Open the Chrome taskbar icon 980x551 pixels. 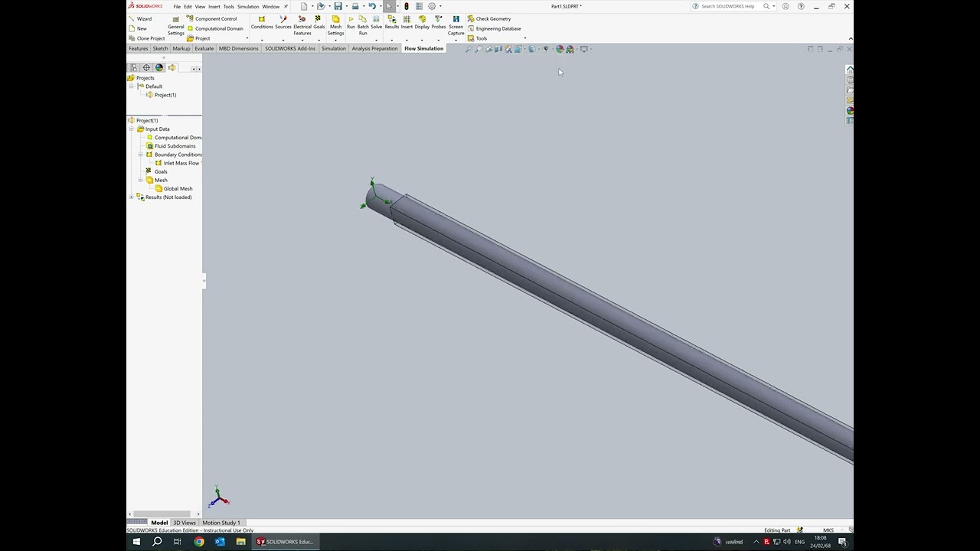[199, 542]
